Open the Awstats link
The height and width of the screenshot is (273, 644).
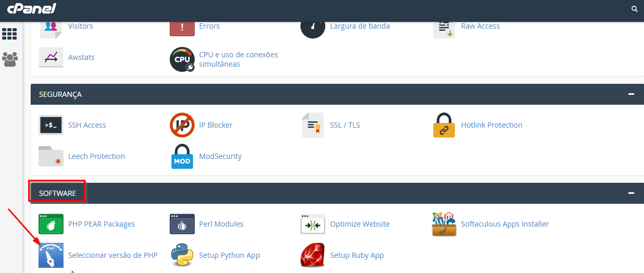[x=81, y=57]
